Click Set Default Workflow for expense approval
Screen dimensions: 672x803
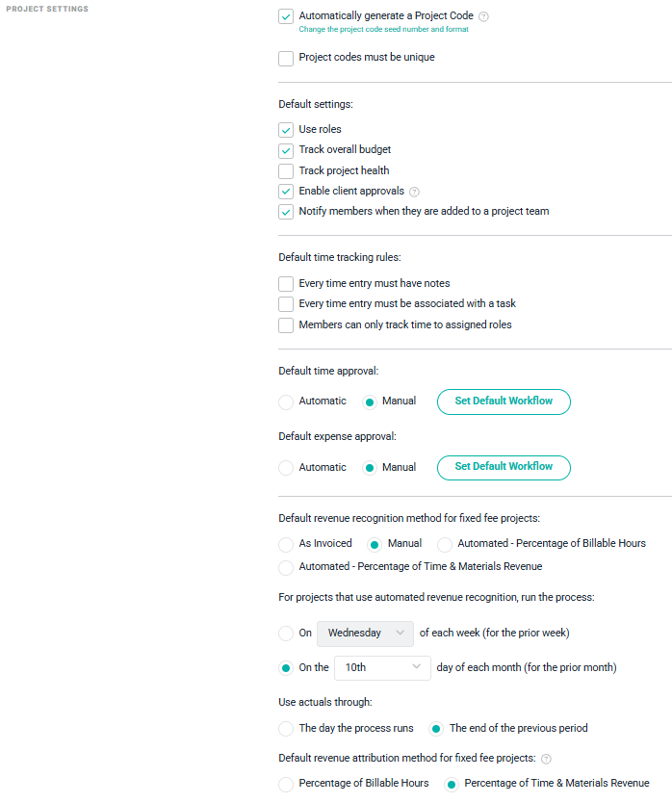[504, 467]
